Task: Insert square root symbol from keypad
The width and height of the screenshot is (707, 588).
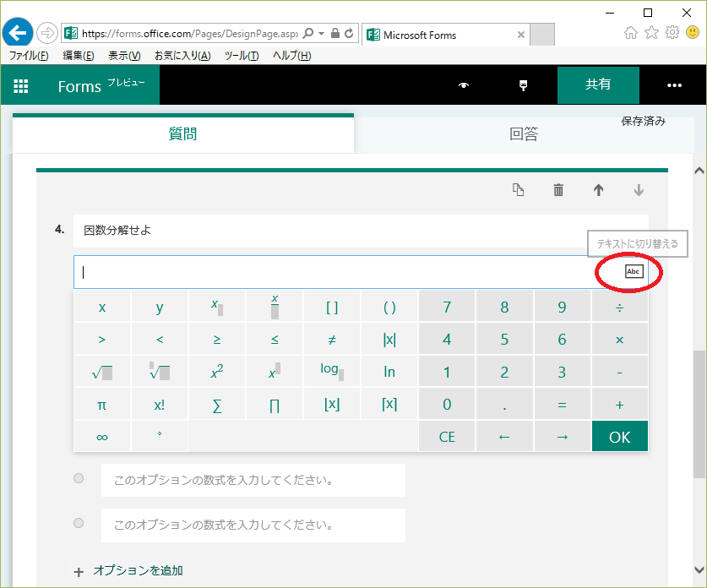Action: (x=102, y=372)
